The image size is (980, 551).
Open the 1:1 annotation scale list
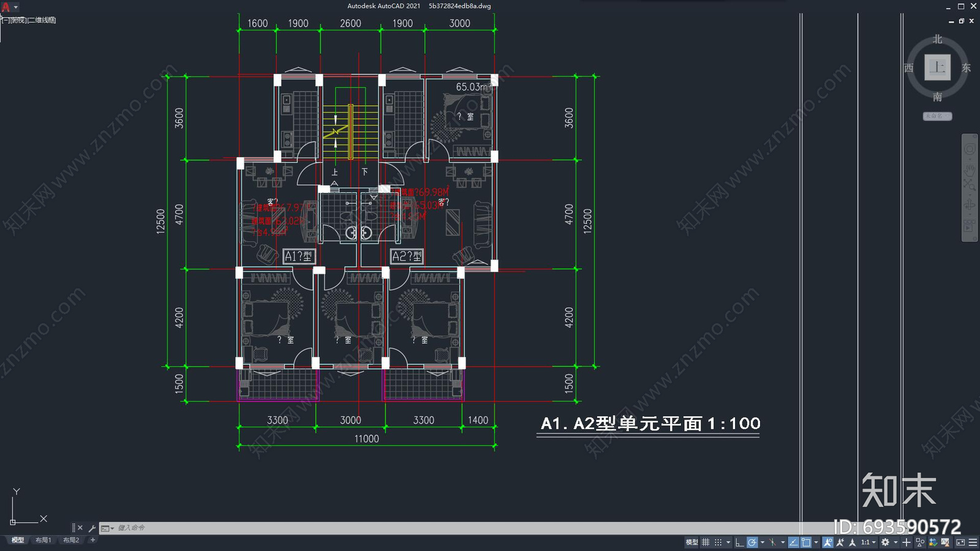tap(869, 542)
